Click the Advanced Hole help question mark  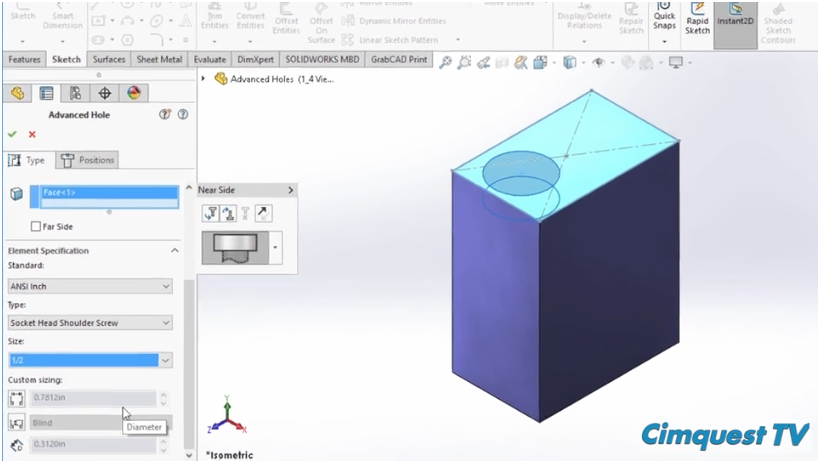tap(183, 114)
